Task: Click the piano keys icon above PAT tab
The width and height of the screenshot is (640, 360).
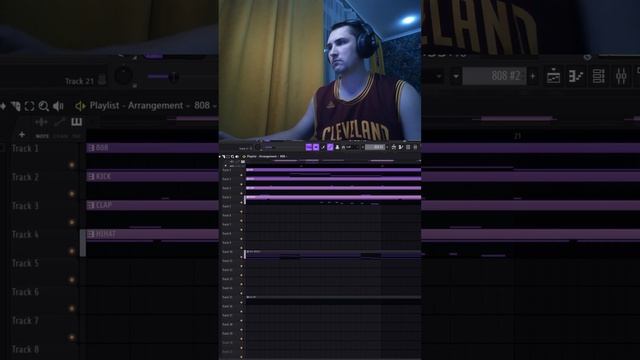Action: pos(77,122)
